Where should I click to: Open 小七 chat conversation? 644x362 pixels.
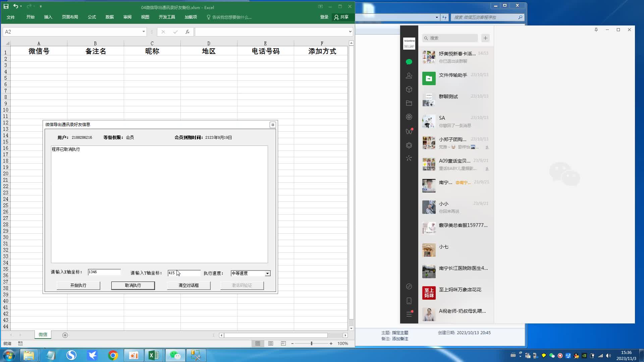click(x=456, y=250)
